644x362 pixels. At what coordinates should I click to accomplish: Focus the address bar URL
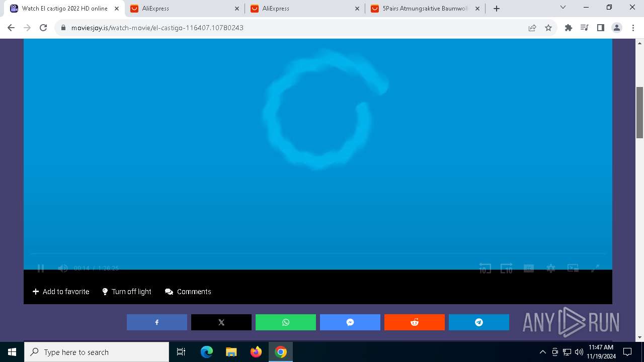click(x=157, y=28)
